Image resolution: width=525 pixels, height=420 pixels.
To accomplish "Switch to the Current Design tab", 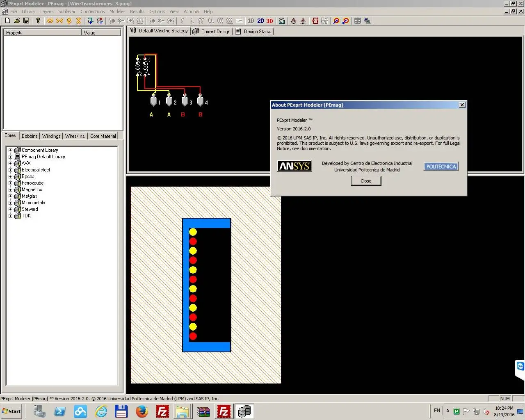I will pyautogui.click(x=212, y=31).
